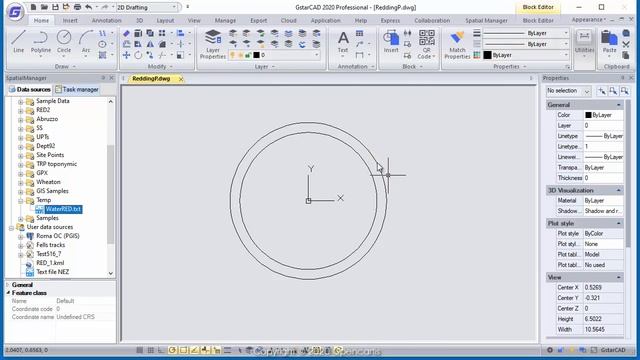Select the Mirror tool in Modify panel
This screenshot has width=640, height=360.
150,44
